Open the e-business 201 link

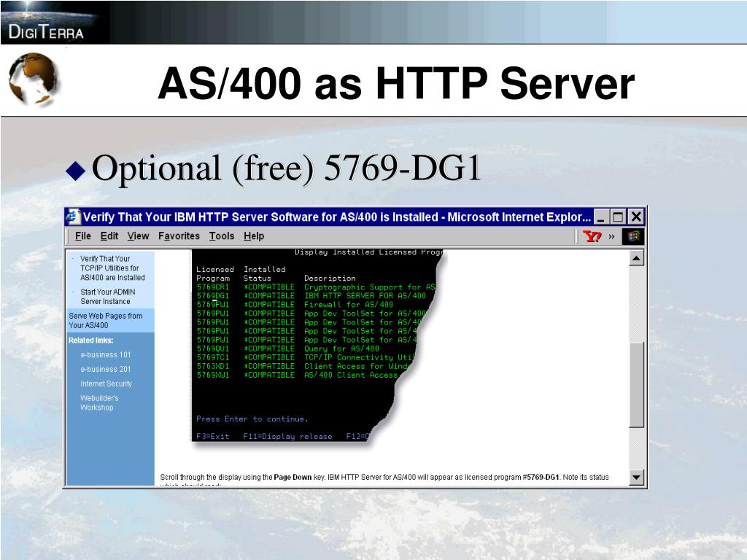(105, 369)
